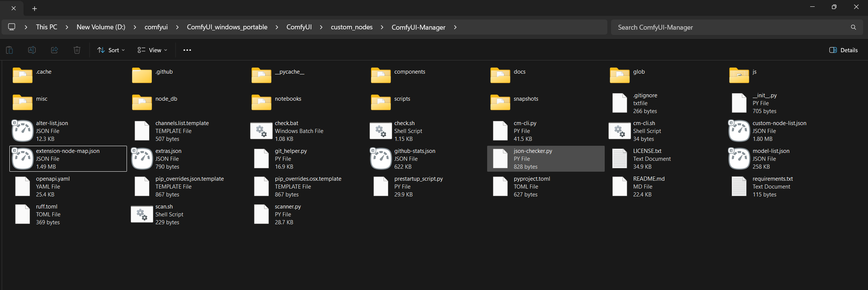Expand the chevron after ComfyUI-Manager breadcrumb
Viewport: 868px width, 290px height.
(455, 27)
